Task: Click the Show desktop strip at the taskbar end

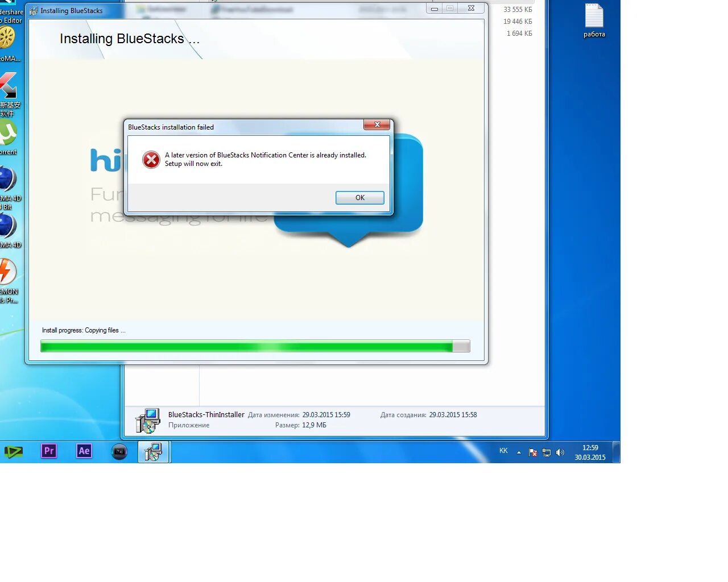Action: [x=616, y=452]
